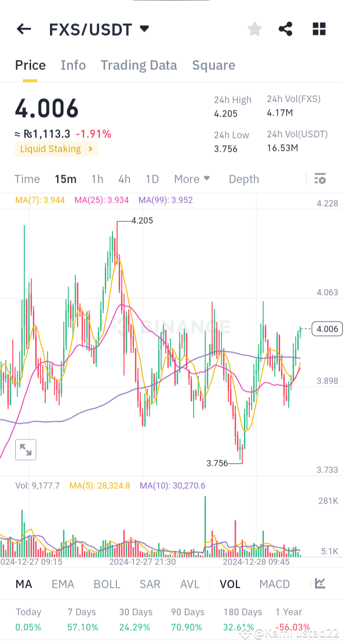This screenshot has height=644, width=343.
Task: Expand the chart with the fullscreen icon
Action: 26,449
